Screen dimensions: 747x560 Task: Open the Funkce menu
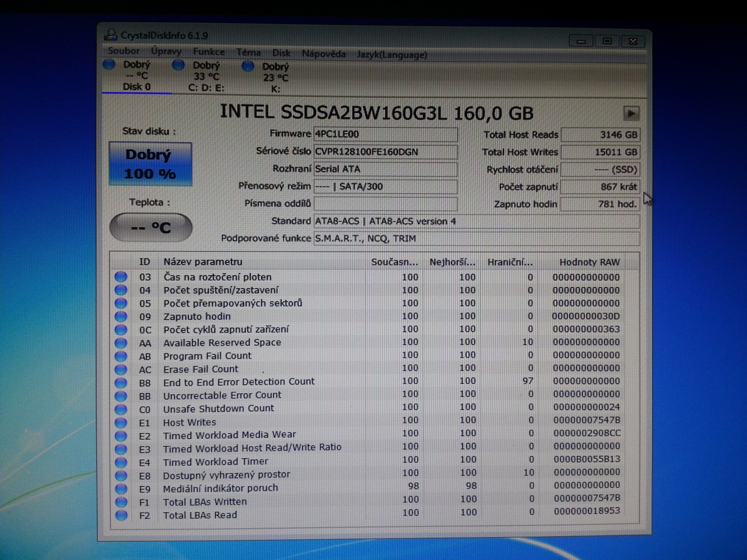point(209,52)
